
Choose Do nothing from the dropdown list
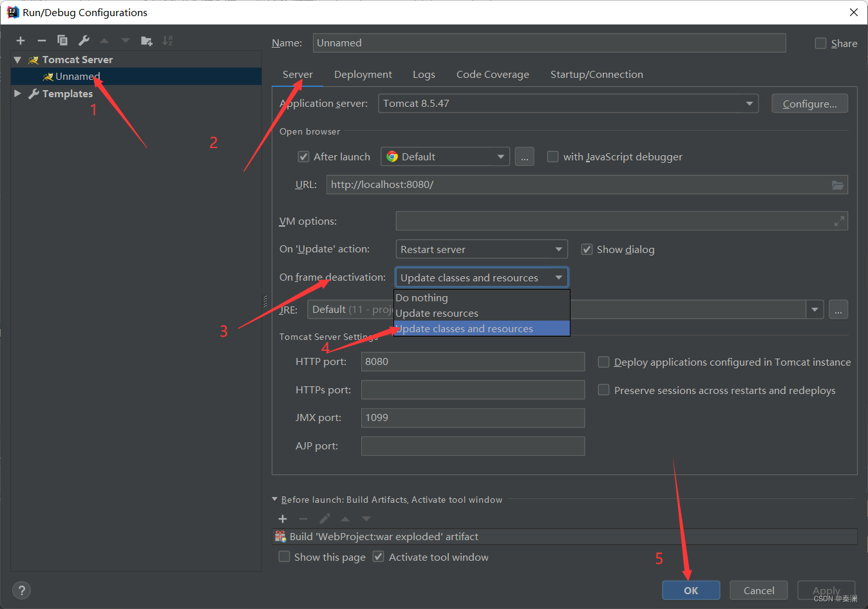[482, 297]
